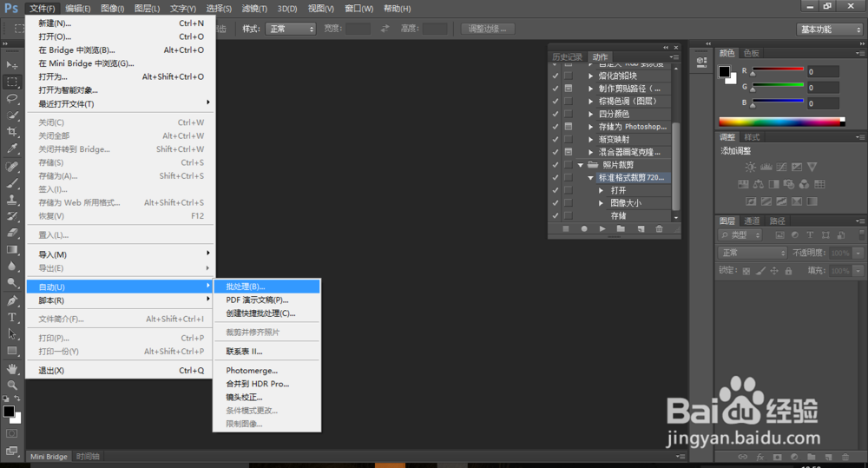The image size is (868, 468).
Task: Open the layer filter 类型 dropdown
Action: pos(740,235)
